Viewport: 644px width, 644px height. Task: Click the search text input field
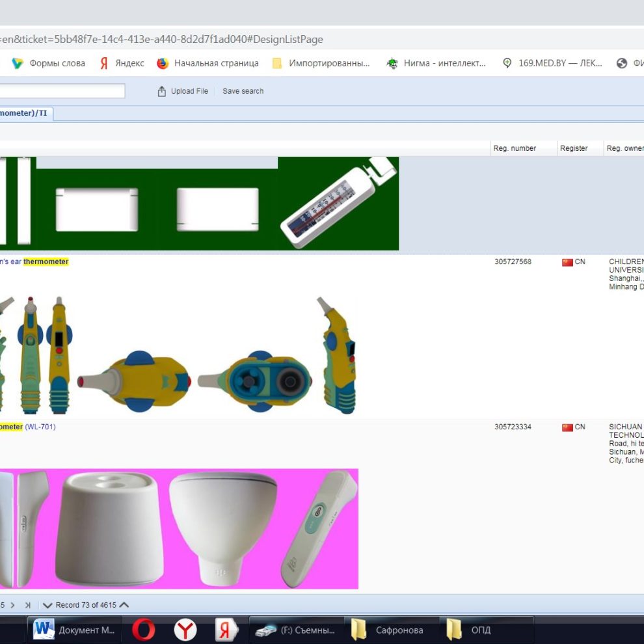(62, 91)
